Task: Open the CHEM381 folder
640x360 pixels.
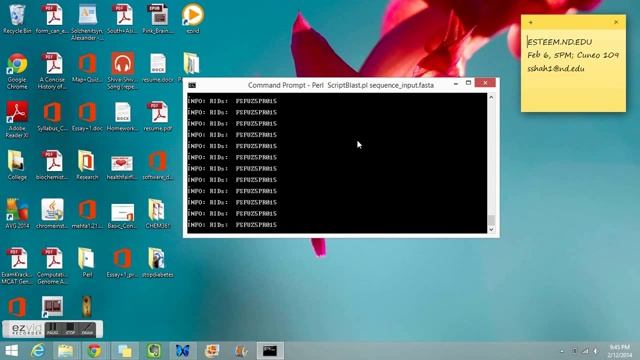Action: pyautogui.click(x=158, y=213)
